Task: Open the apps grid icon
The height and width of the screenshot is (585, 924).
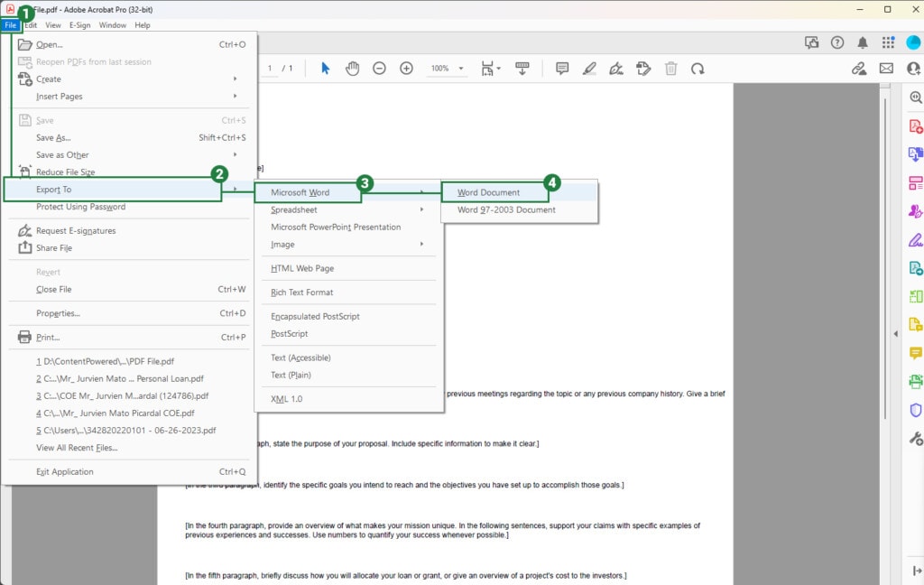Action: coord(888,42)
